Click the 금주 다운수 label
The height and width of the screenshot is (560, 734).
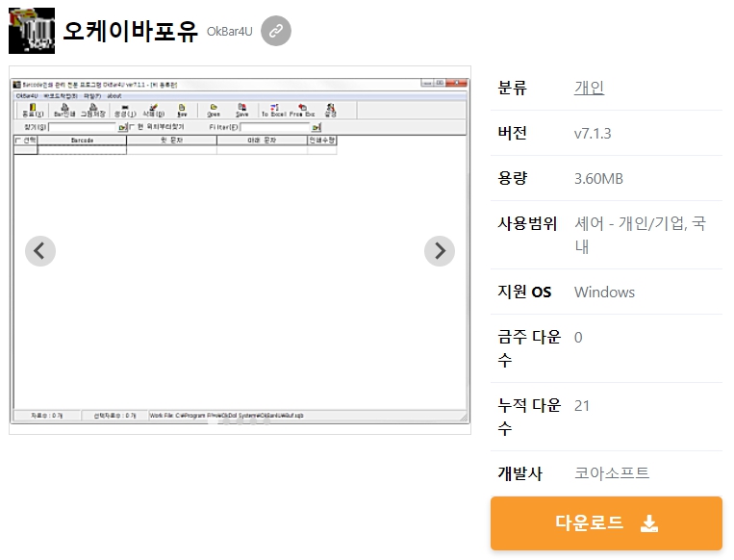(x=529, y=348)
